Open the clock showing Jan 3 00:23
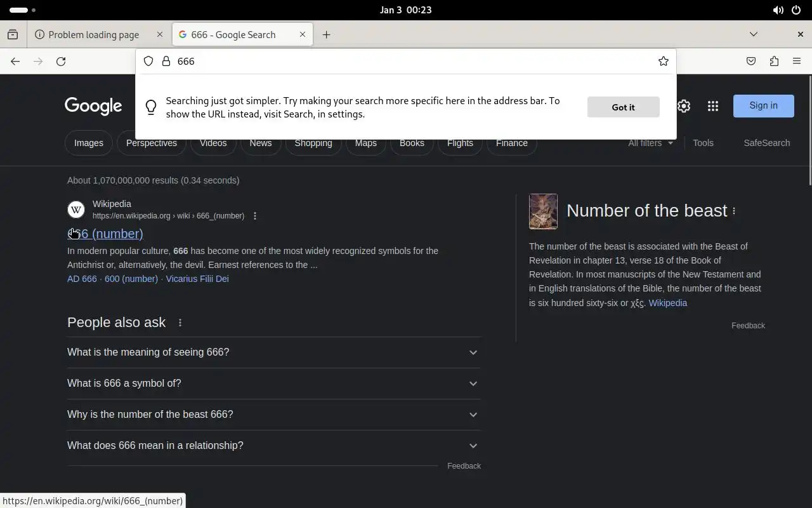 [406, 10]
